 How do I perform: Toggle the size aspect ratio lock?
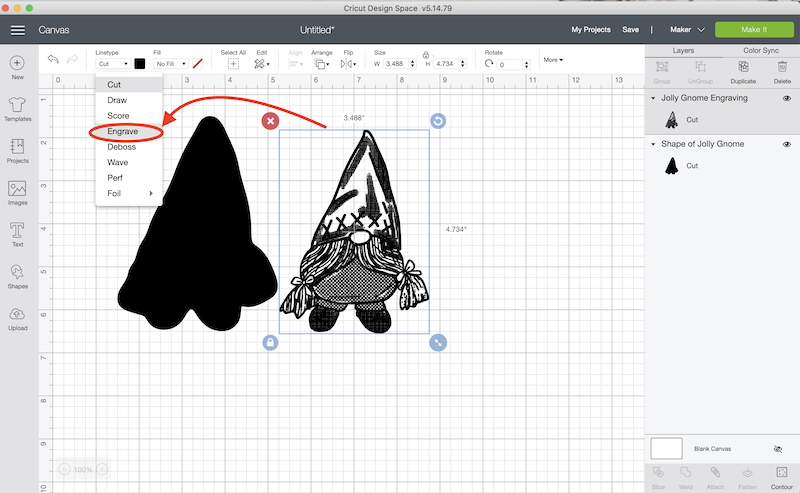(x=426, y=55)
